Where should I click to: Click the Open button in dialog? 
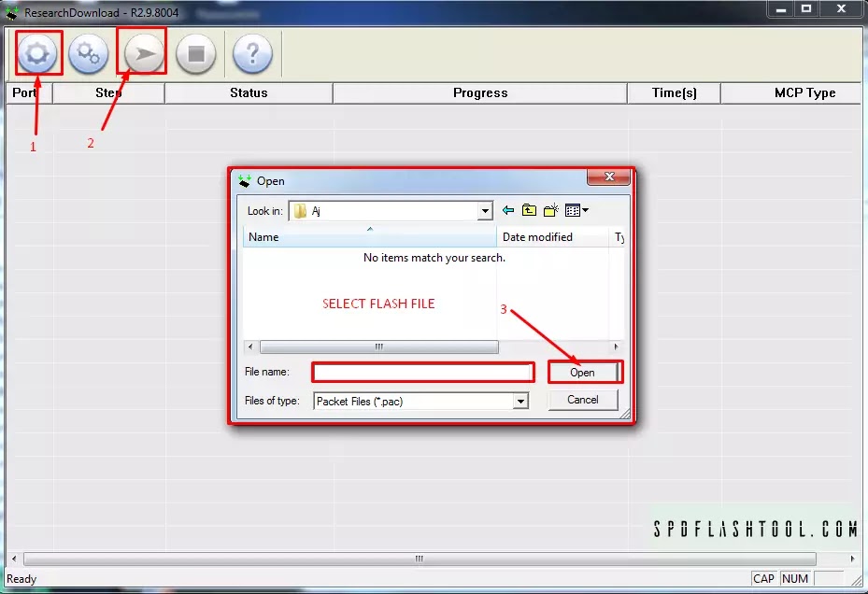coord(583,373)
